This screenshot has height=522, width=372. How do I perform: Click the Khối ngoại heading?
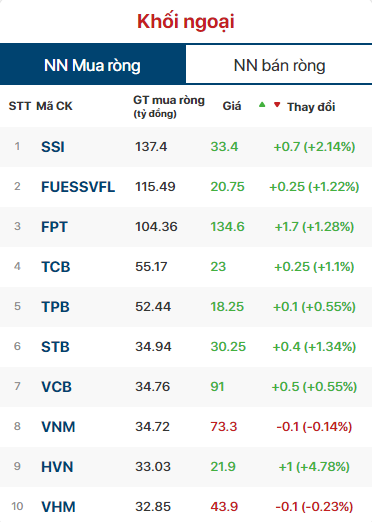[186, 21]
